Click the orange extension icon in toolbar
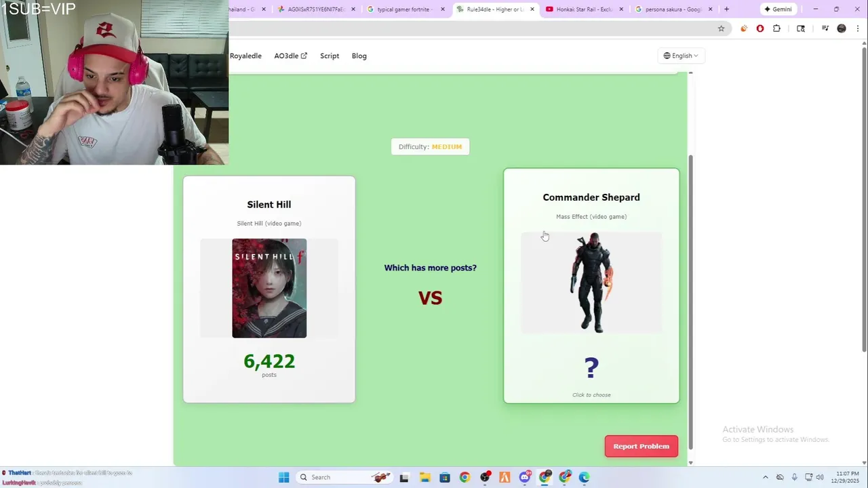Viewport: 868px width, 488px height. (744, 28)
